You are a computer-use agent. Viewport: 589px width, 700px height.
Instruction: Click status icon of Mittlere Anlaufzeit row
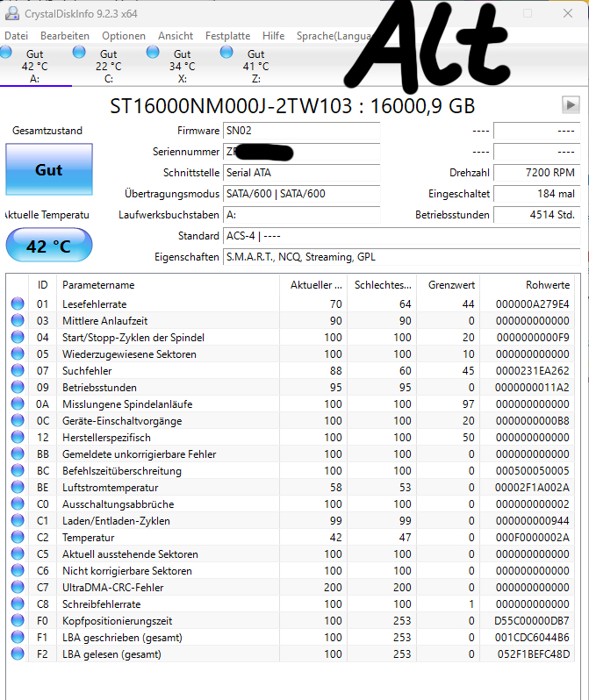coord(18,320)
